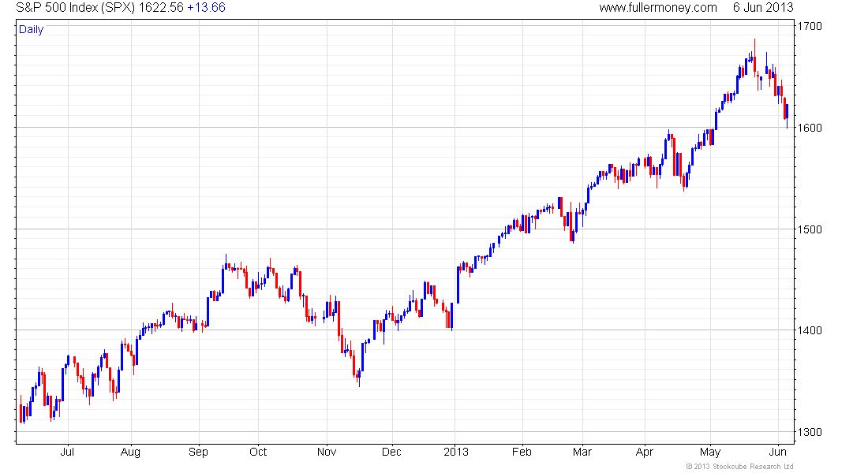Viewport: 868px width, 473px height.
Task: Click the S&P 500 Index (SPX) title
Action: [x=75, y=8]
